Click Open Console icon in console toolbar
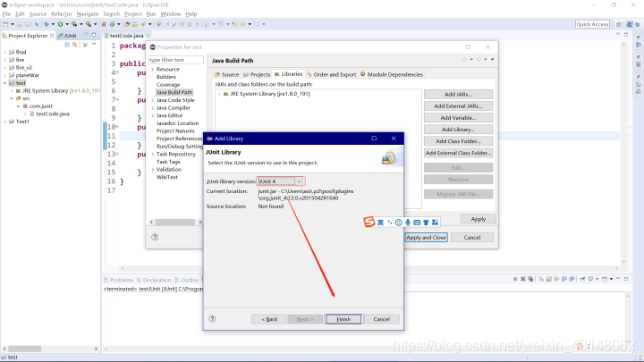 coord(605,279)
